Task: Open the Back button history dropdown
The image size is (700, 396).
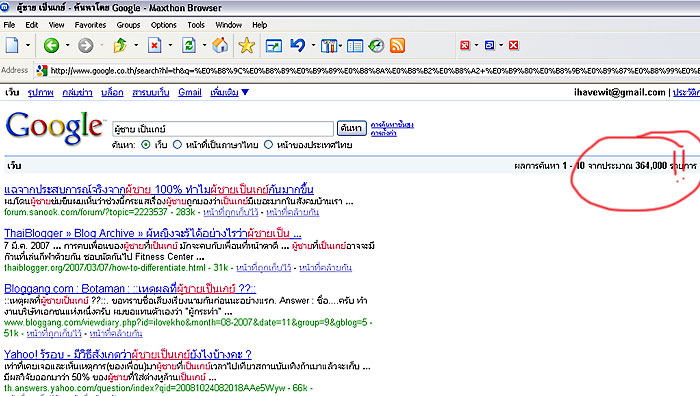Action: (x=67, y=45)
